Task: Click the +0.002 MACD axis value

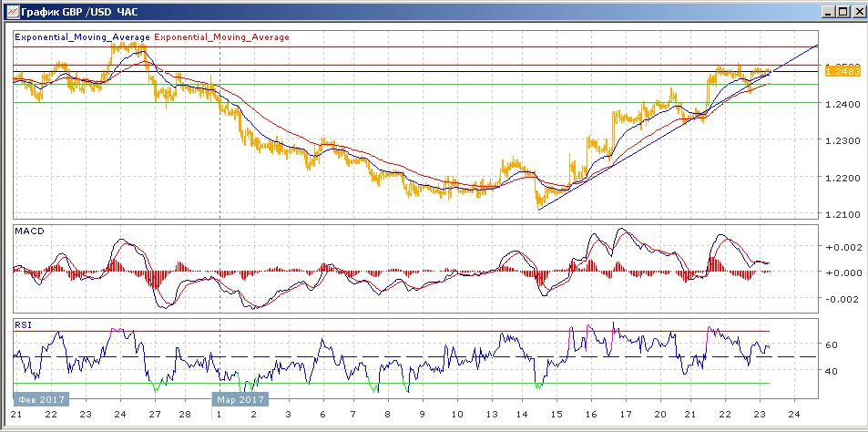Action: (x=841, y=247)
